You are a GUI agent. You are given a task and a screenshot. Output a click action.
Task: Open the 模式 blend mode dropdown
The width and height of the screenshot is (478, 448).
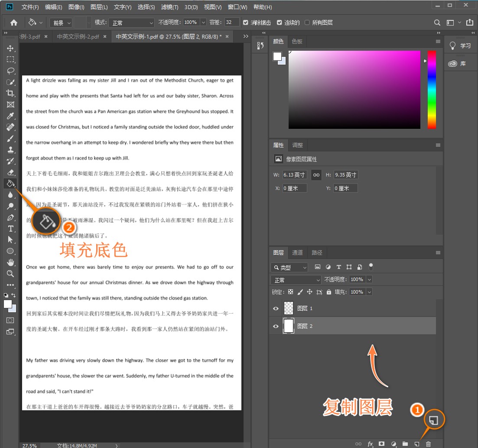point(132,22)
